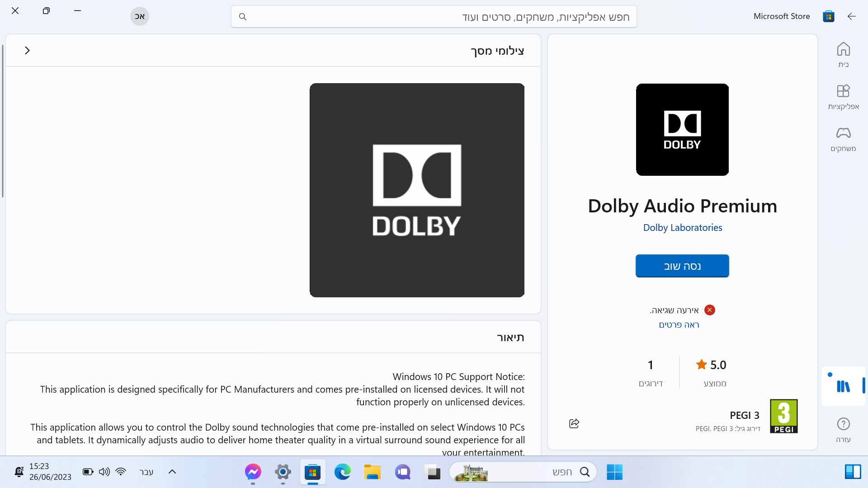Click the vertical scrollbar on left edge
The width and height of the screenshot is (868, 488).
point(3,121)
